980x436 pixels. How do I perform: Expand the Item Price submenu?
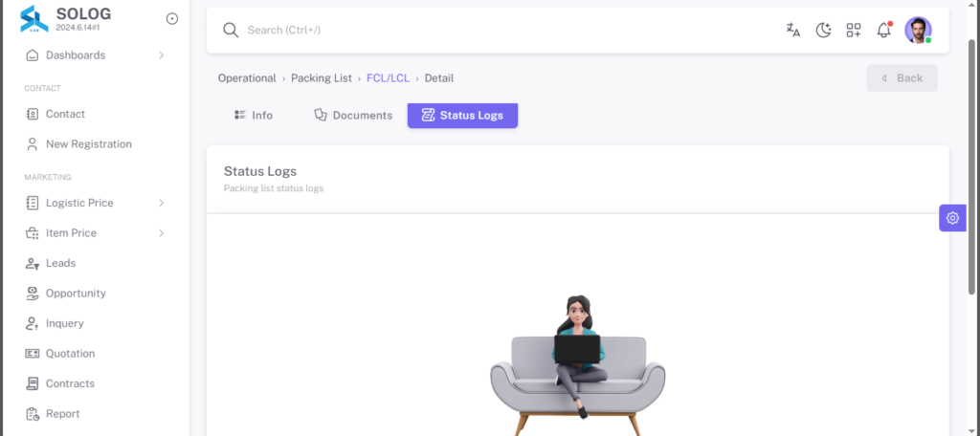(x=95, y=233)
